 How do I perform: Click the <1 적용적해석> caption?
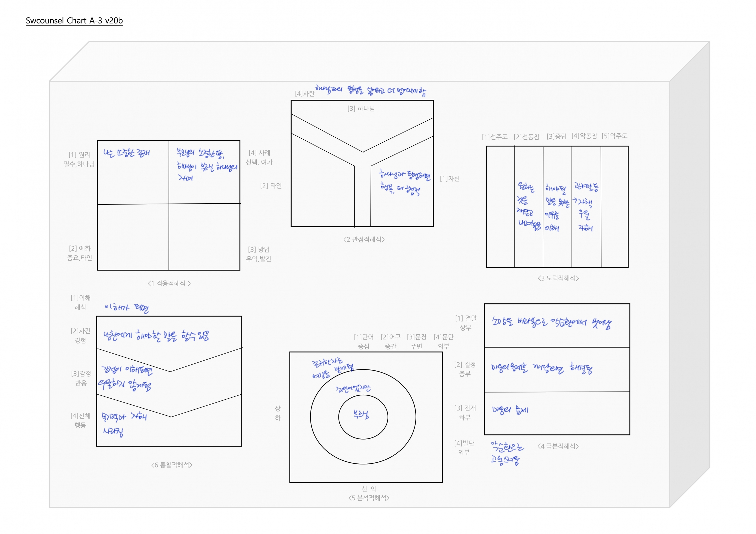coord(169,284)
